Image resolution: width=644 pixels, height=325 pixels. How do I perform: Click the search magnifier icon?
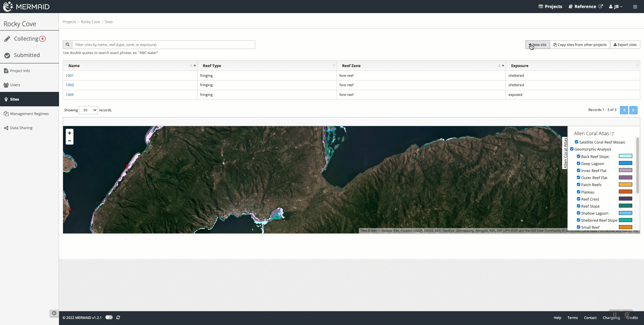tap(67, 45)
